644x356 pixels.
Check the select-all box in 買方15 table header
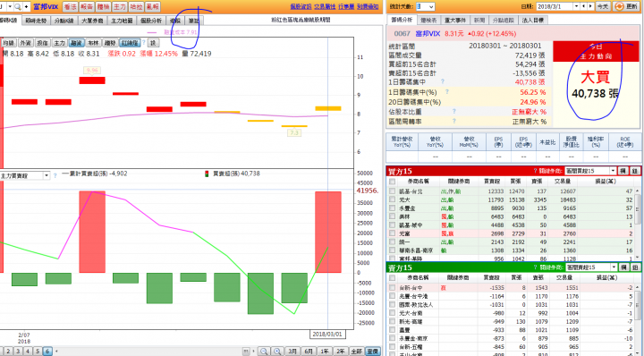(x=393, y=182)
